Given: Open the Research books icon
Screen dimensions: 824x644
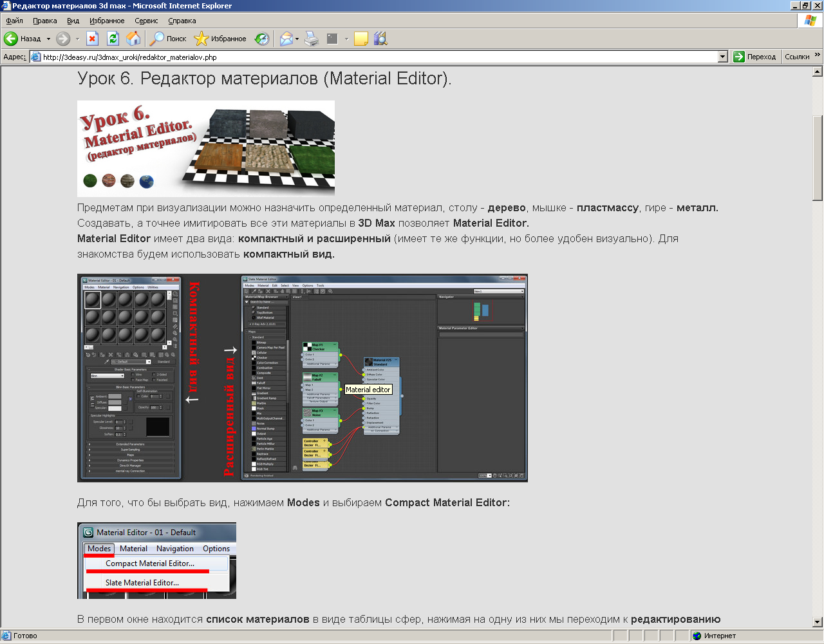Looking at the screenshot, I should click(x=380, y=39).
